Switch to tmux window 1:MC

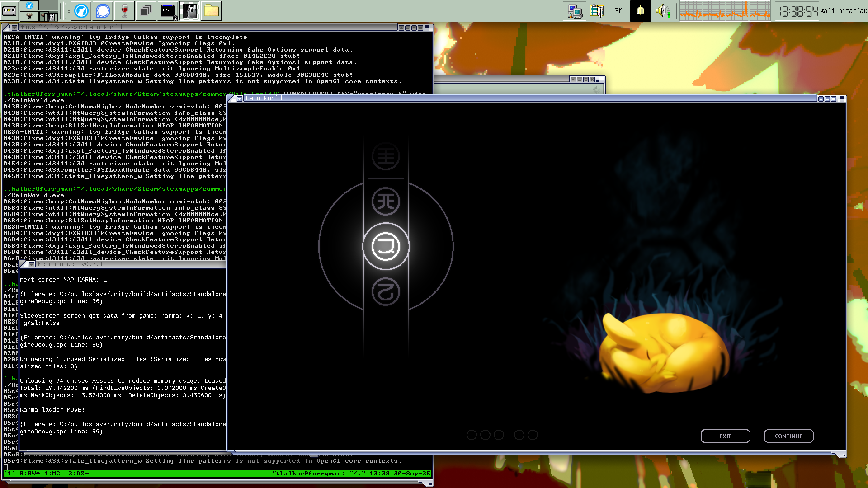tap(51, 474)
